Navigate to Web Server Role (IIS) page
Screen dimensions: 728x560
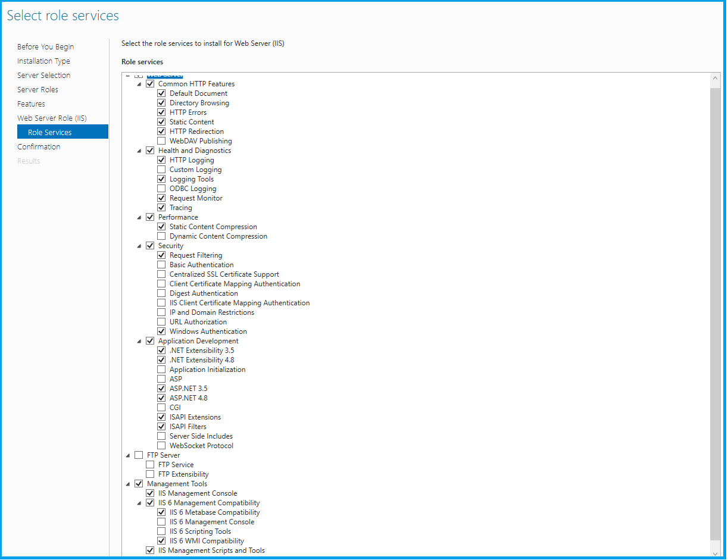point(52,118)
